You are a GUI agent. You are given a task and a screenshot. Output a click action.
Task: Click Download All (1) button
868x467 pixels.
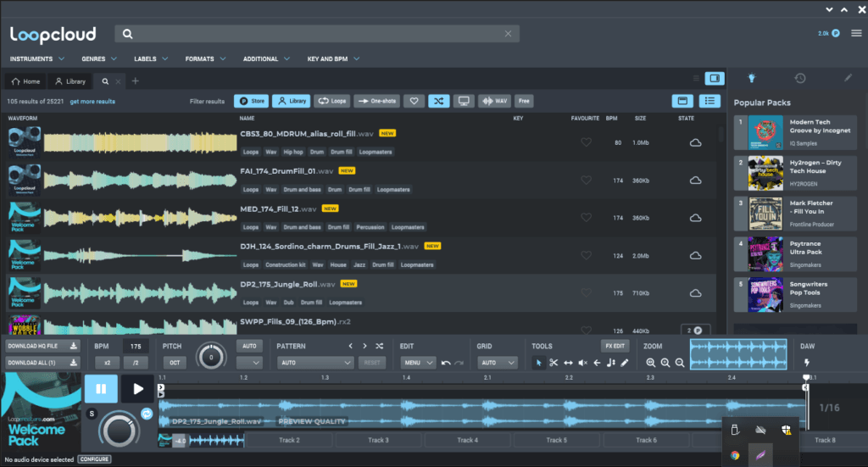tap(42, 363)
